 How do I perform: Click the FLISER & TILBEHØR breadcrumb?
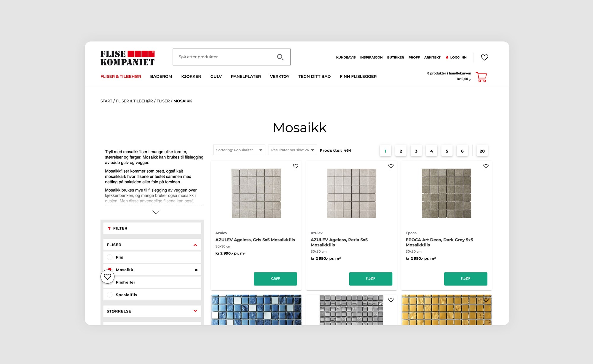[134, 101]
